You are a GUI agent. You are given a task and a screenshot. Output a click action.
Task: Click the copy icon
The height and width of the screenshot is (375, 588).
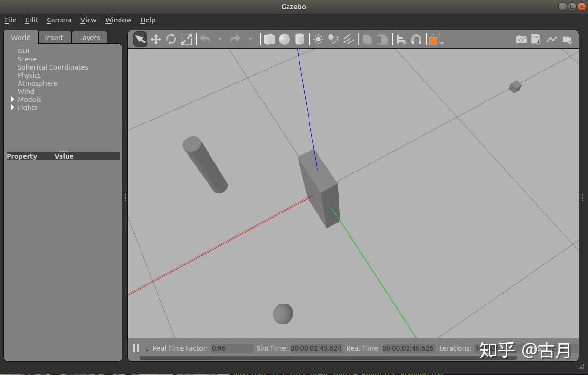367,39
